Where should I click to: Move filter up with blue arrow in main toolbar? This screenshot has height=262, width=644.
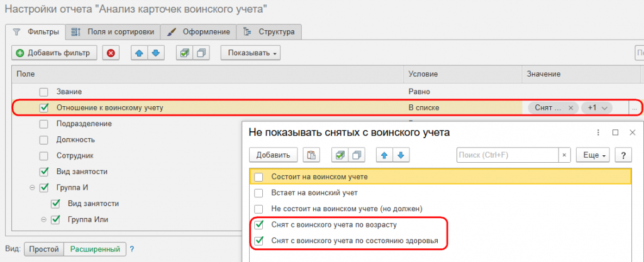[x=139, y=53]
